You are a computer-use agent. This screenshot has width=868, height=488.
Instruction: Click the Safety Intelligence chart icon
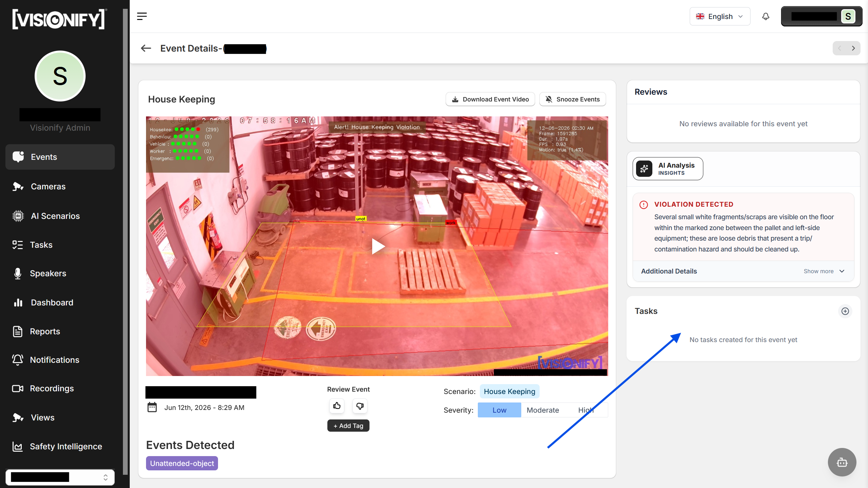(18, 446)
